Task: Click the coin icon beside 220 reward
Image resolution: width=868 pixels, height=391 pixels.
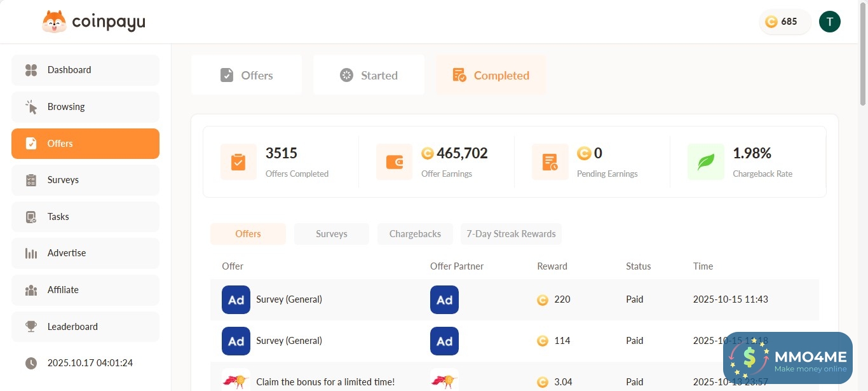Action: 543,300
